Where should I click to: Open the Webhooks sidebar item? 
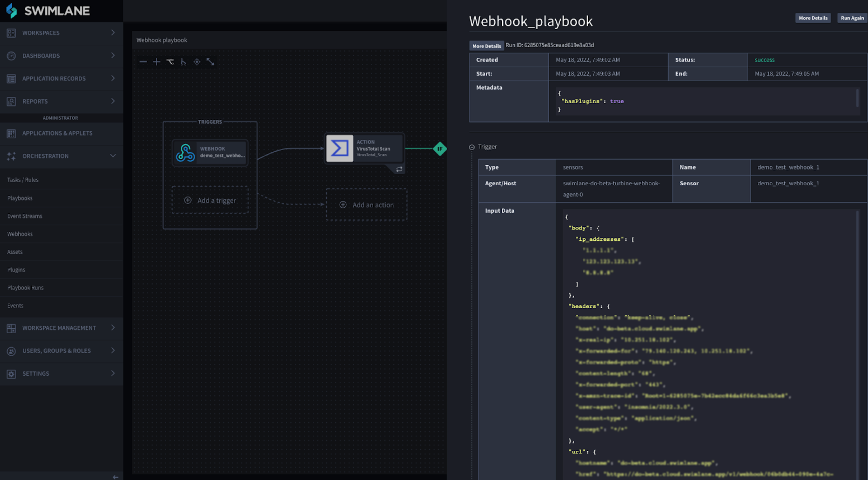point(20,234)
